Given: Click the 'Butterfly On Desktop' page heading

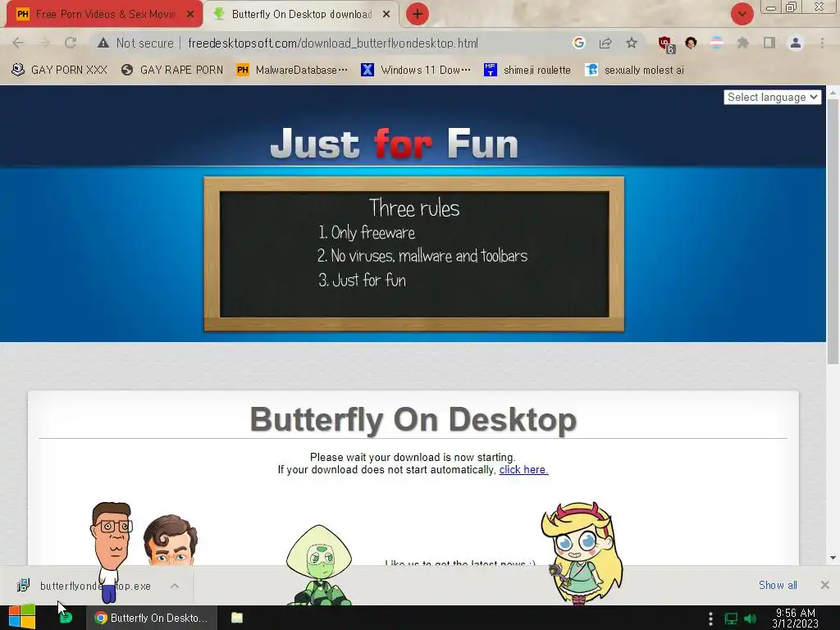Looking at the screenshot, I should pos(413,419).
